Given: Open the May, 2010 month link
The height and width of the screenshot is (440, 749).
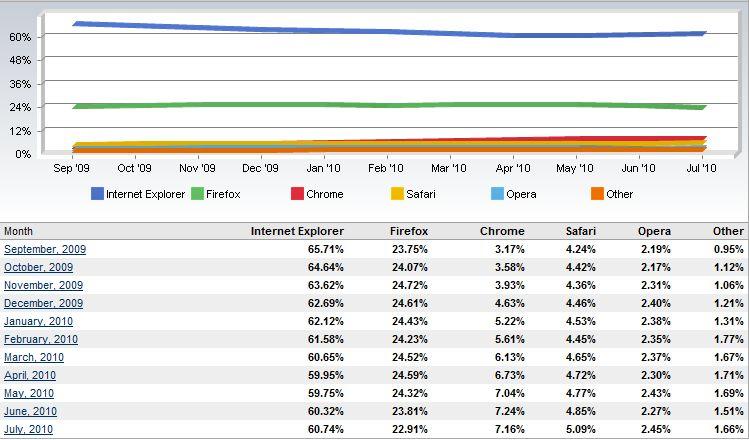Looking at the screenshot, I should tap(29, 393).
